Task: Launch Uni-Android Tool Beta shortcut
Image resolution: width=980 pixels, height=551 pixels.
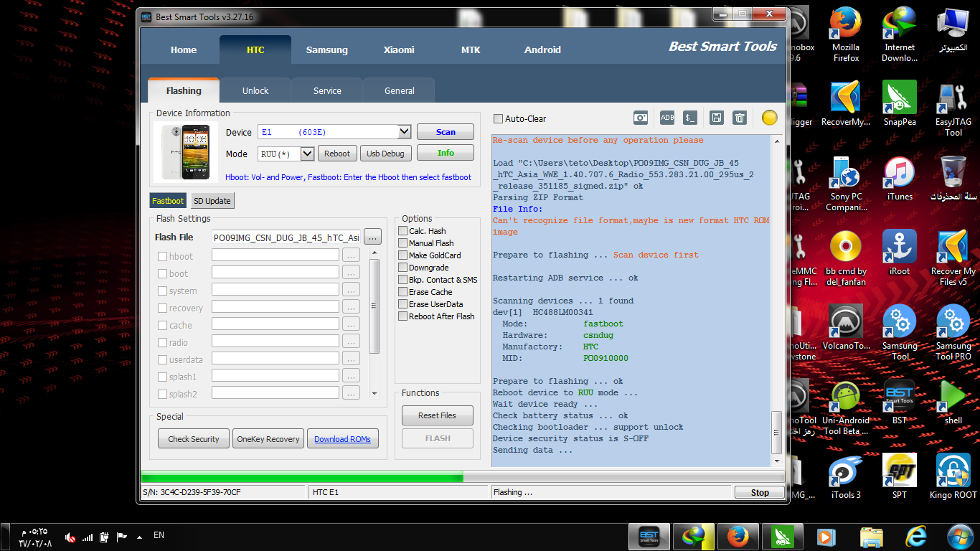Action: point(846,408)
